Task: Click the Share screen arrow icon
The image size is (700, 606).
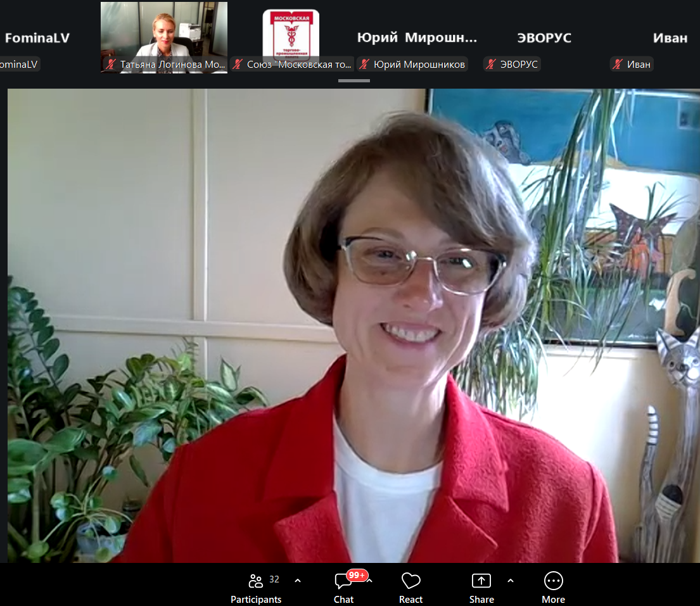Action: (481, 581)
